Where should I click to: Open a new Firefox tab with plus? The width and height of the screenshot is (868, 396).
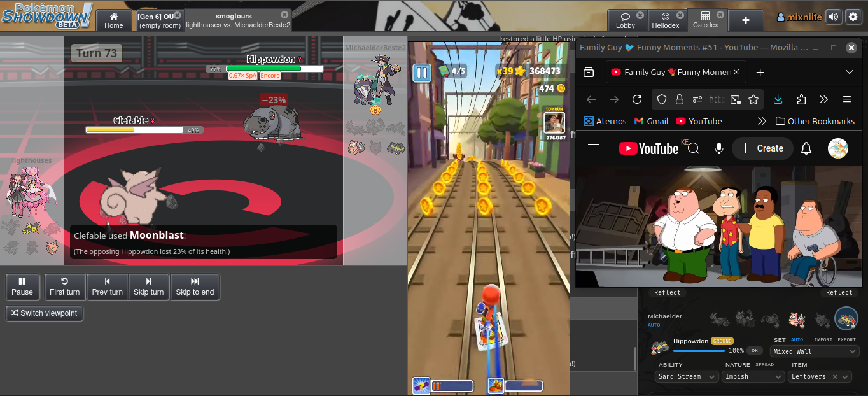[x=760, y=72]
